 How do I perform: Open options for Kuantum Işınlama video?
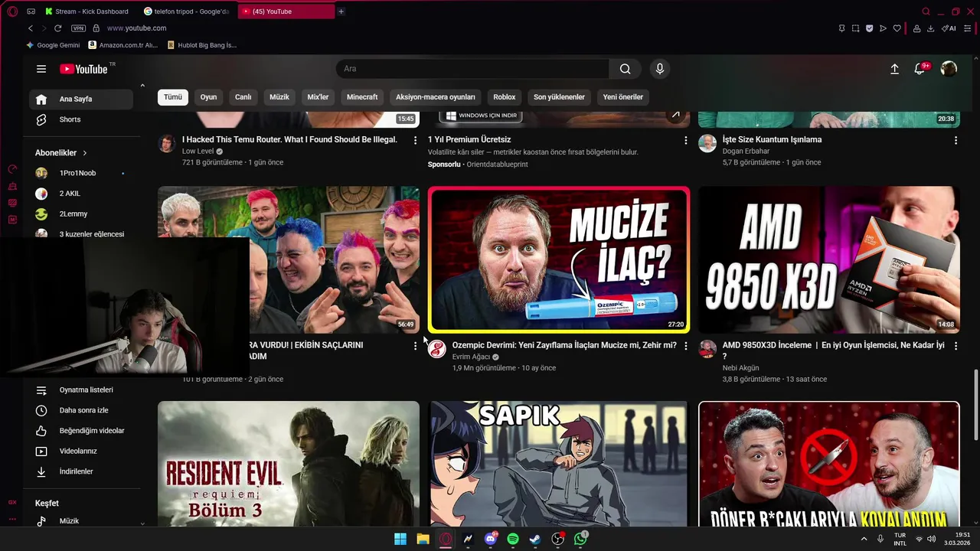click(x=955, y=140)
